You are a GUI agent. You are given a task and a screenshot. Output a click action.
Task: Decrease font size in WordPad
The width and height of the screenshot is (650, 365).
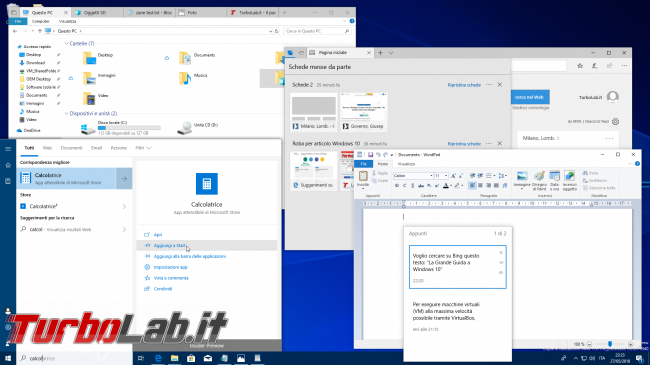point(461,176)
